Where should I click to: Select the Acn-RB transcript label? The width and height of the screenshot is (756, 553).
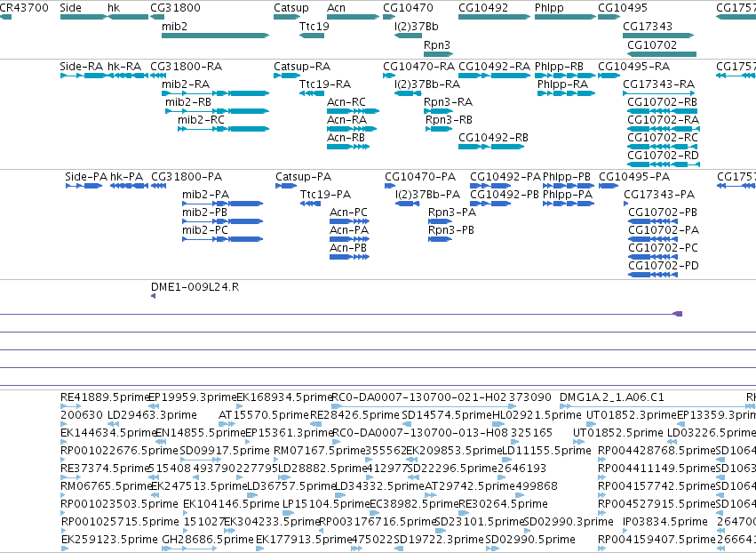pos(346,138)
